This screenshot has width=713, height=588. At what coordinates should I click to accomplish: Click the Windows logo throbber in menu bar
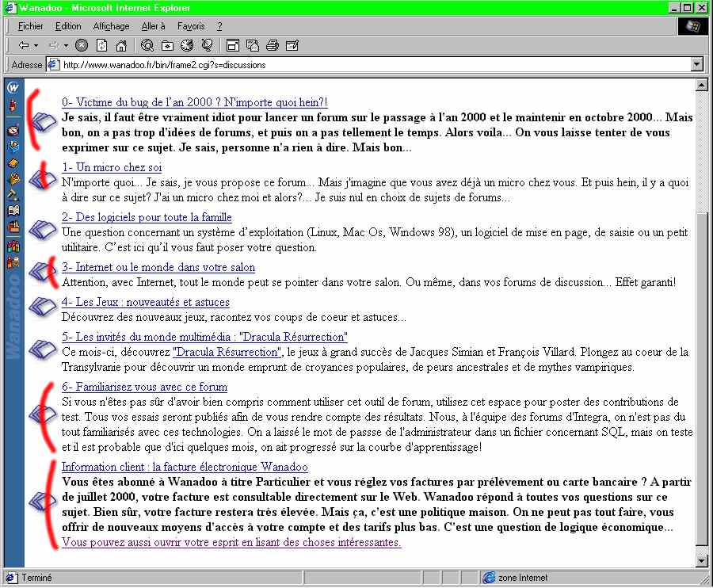click(692, 26)
